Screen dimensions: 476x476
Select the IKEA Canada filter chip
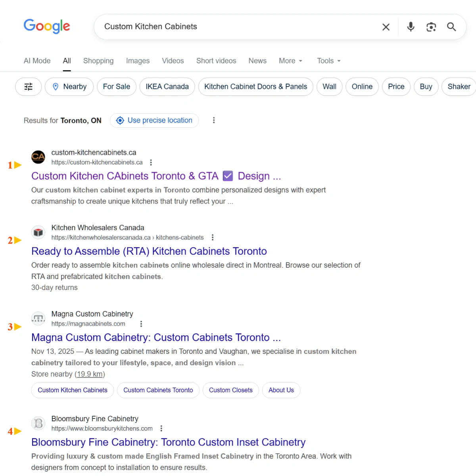pyautogui.click(x=167, y=86)
